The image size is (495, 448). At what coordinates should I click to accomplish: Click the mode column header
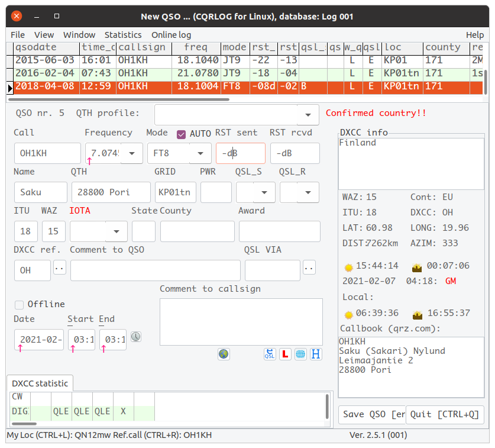(x=235, y=48)
